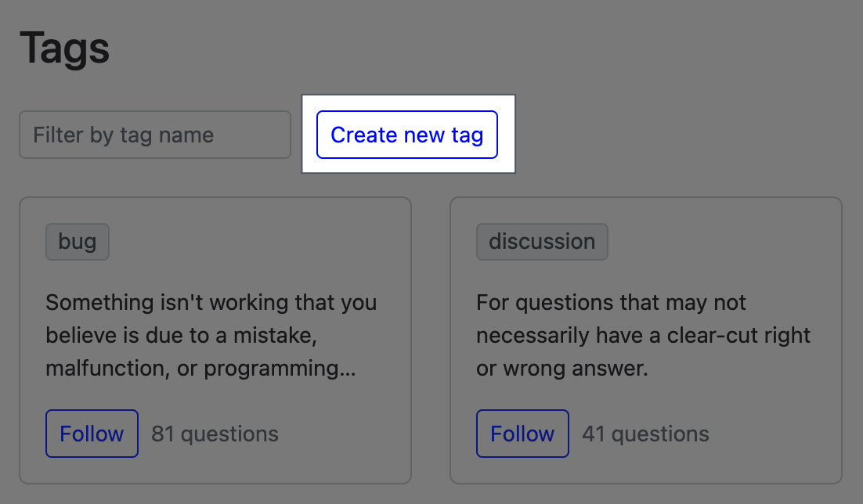The width and height of the screenshot is (863, 504).
Task: Open the bug tag label chip
Action: [x=77, y=242]
